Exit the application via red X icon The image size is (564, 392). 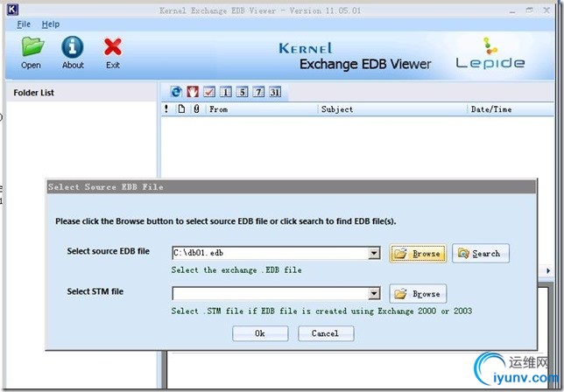[113, 52]
